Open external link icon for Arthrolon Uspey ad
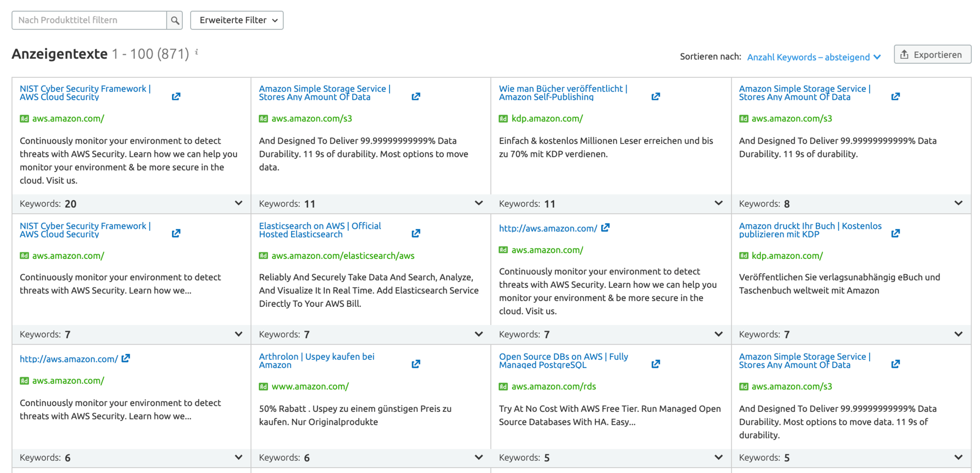The height and width of the screenshot is (473, 980). (x=416, y=364)
